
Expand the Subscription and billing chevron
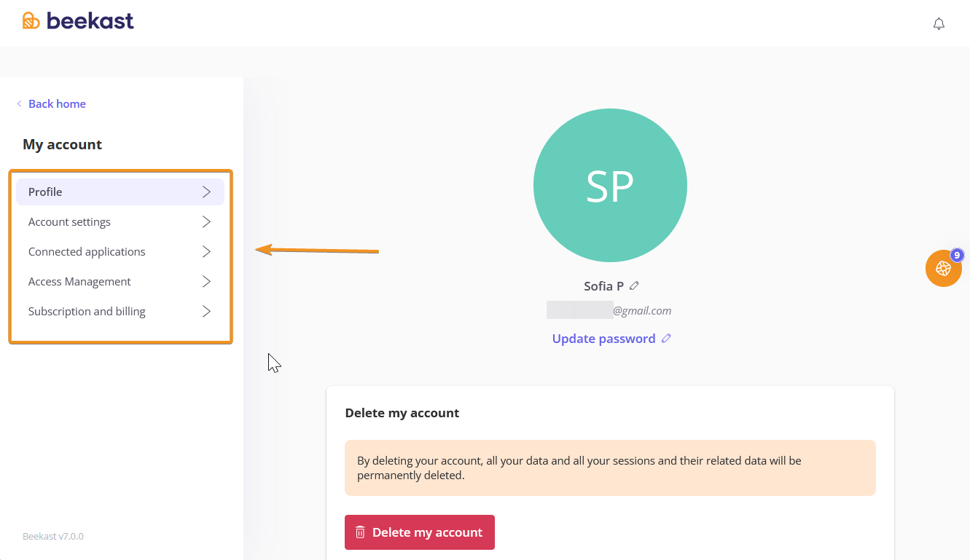206,312
